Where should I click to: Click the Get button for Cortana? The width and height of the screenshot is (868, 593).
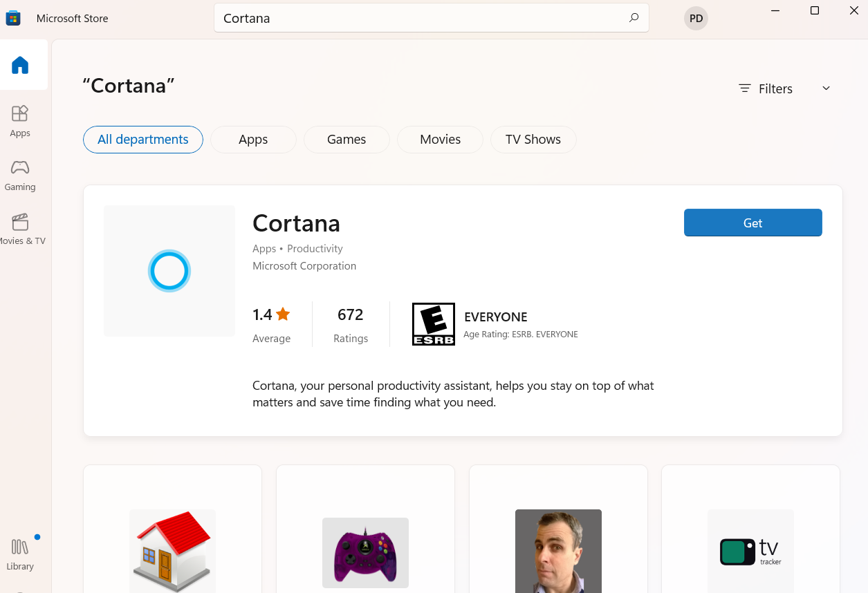[752, 223]
